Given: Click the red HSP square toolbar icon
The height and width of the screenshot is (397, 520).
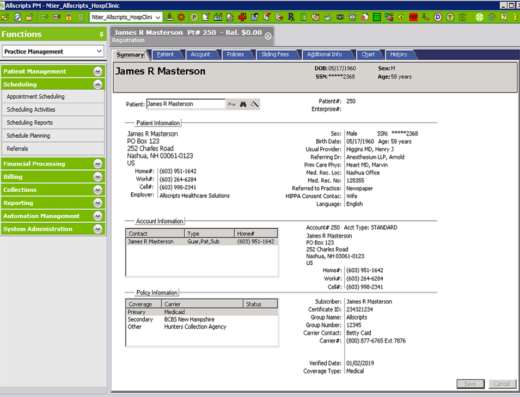Looking at the screenshot, I should click(x=413, y=17).
